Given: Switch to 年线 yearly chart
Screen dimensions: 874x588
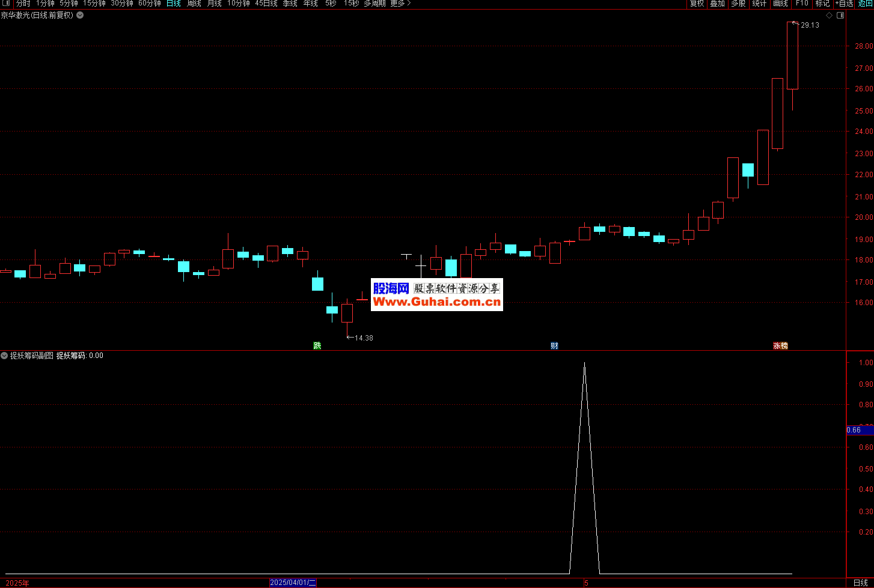Looking at the screenshot, I should pos(310,4).
